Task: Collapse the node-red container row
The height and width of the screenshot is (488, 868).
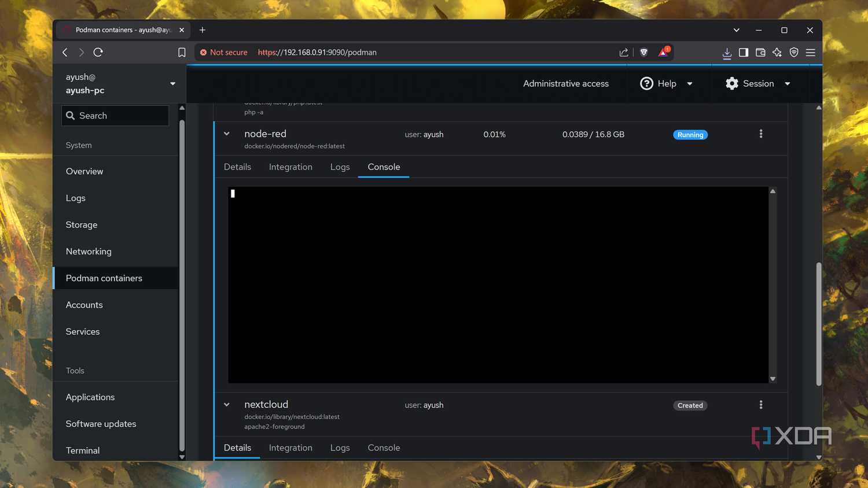Action: click(x=227, y=134)
